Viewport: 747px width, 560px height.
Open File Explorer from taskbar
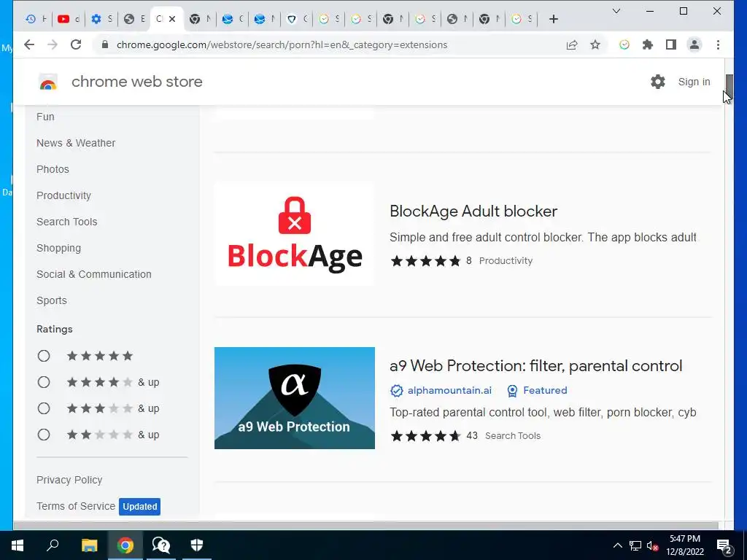[x=89, y=545]
